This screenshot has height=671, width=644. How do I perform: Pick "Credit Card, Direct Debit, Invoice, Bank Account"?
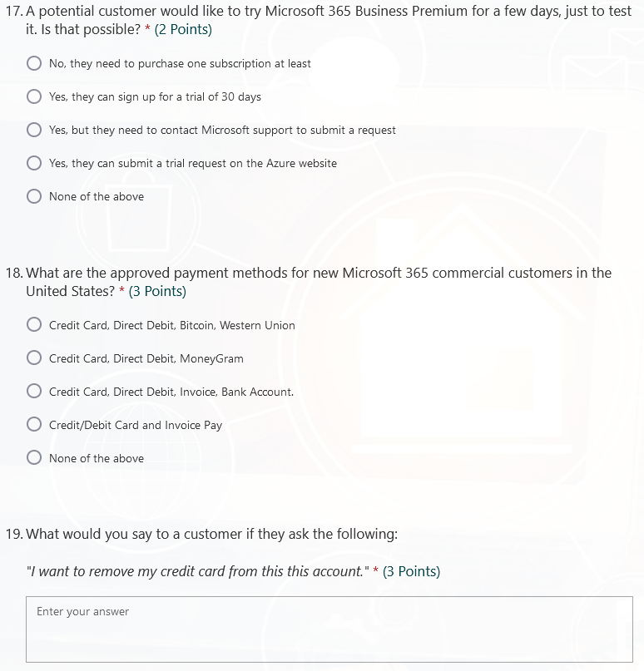(34, 392)
